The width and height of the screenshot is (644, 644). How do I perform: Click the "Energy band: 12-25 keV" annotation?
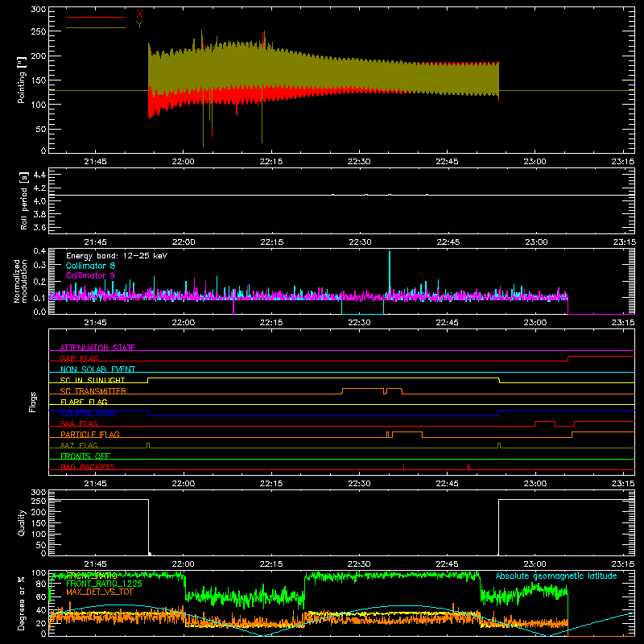point(117,256)
